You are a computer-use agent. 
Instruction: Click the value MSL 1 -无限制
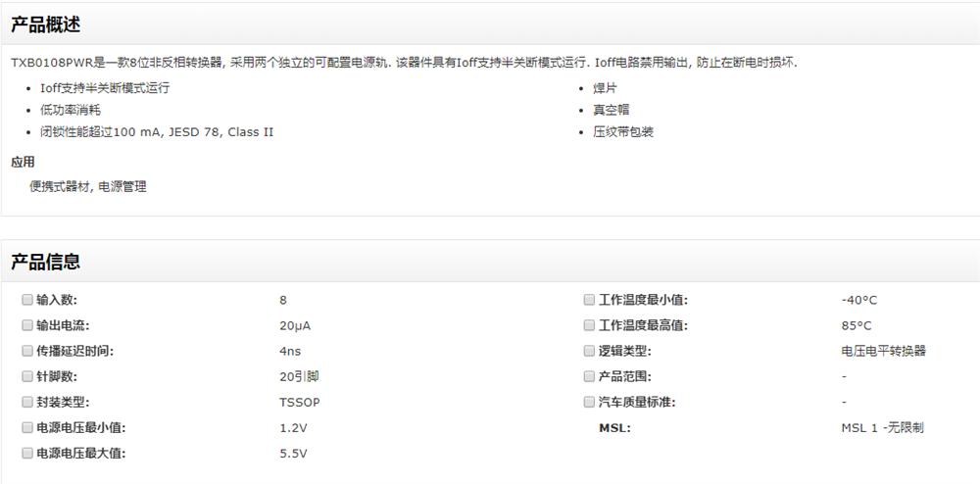[x=883, y=428]
